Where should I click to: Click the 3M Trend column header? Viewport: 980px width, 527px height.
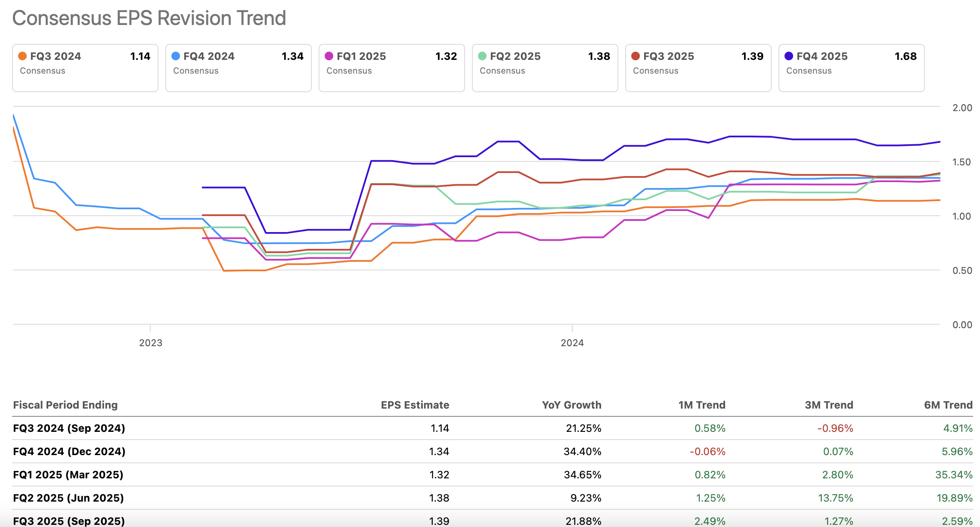tap(829, 405)
